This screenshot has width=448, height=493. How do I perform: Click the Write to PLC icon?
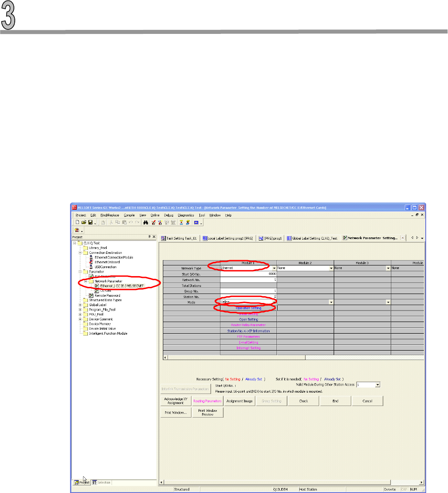pos(154,223)
